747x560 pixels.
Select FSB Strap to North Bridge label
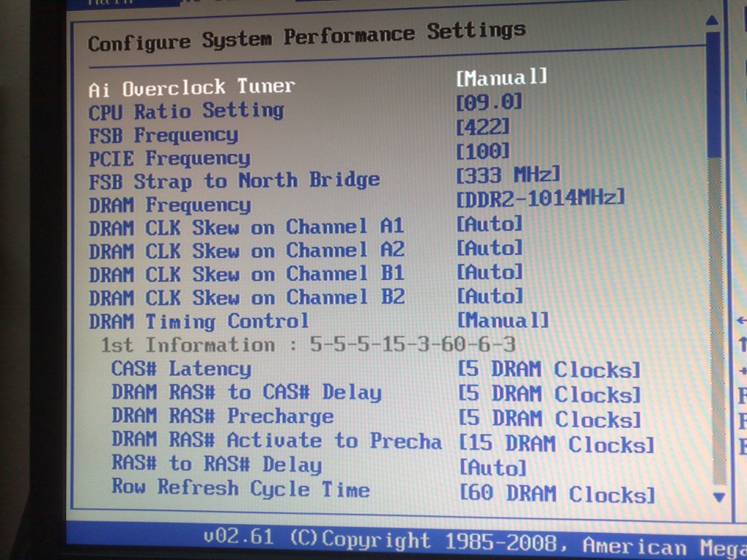coord(234,181)
